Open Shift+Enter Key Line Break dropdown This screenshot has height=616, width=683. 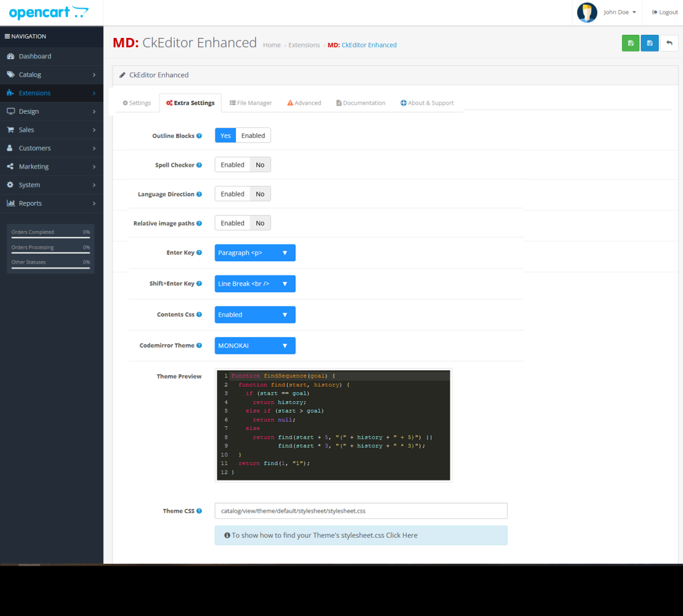pos(255,284)
